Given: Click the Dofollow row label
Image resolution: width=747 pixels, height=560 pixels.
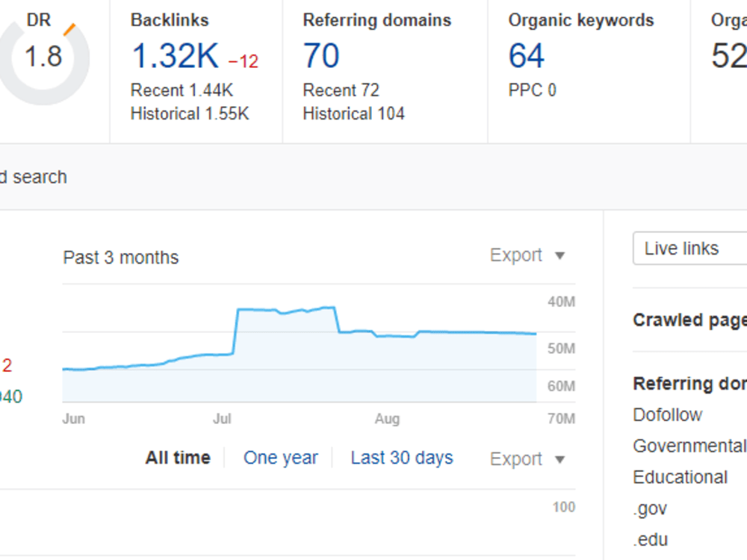Looking at the screenshot, I should 667,414.
